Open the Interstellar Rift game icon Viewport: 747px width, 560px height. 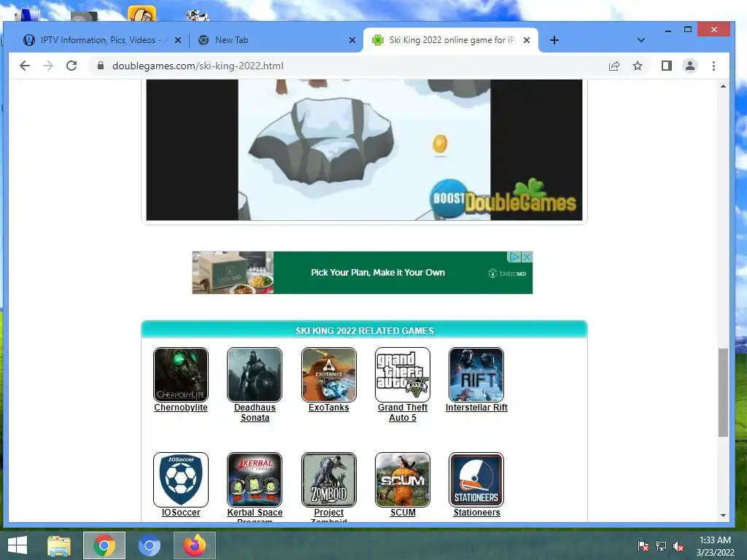pos(476,375)
